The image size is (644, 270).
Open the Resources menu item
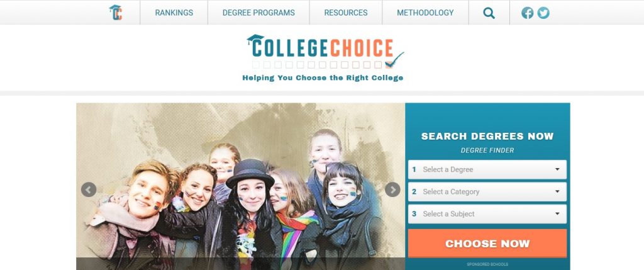346,13
